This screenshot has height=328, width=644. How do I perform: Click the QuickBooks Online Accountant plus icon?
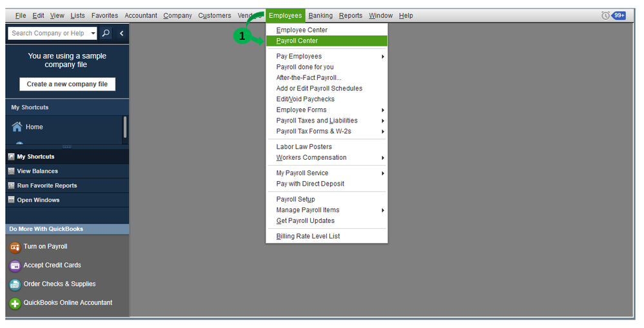tap(15, 304)
